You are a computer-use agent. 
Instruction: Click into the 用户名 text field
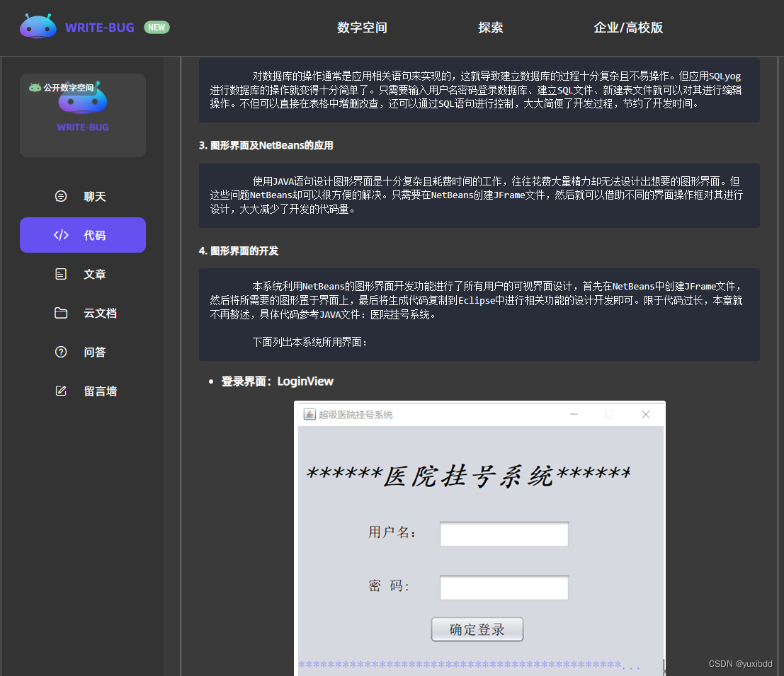pyautogui.click(x=504, y=534)
